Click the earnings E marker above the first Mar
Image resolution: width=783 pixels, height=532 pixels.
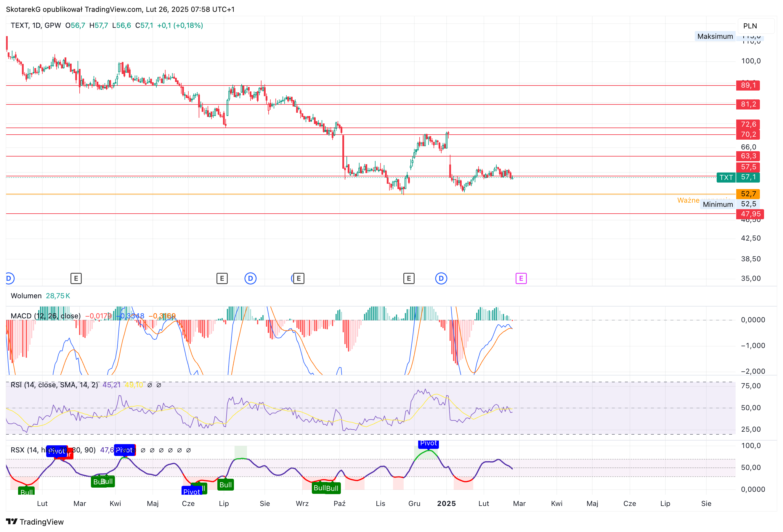(76, 278)
